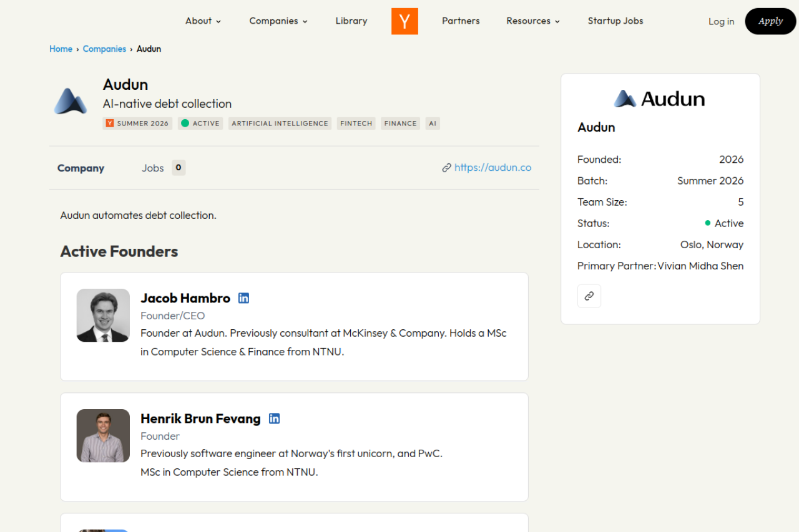Click Batch value Summer 2026 in sidebar
799x532 pixels.
(710, 181)
